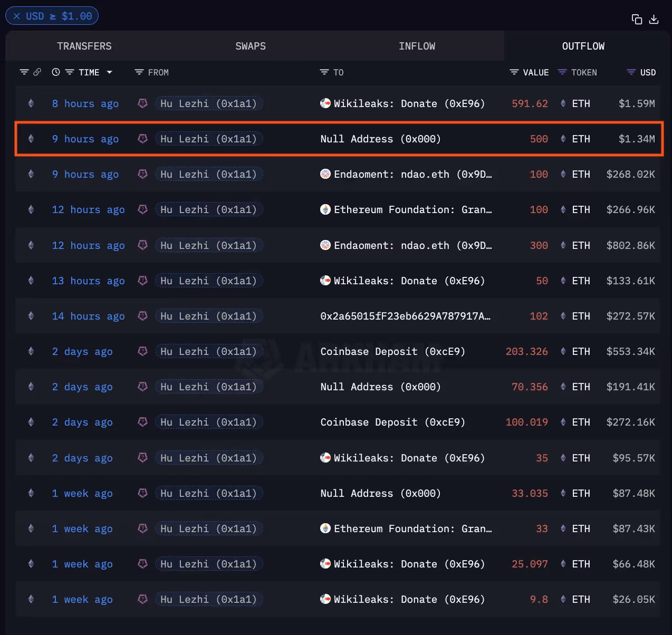This screenshot has width=672, height=635.
Task: Click the ETH token in the $553.34K row
Action: [575, 352]
